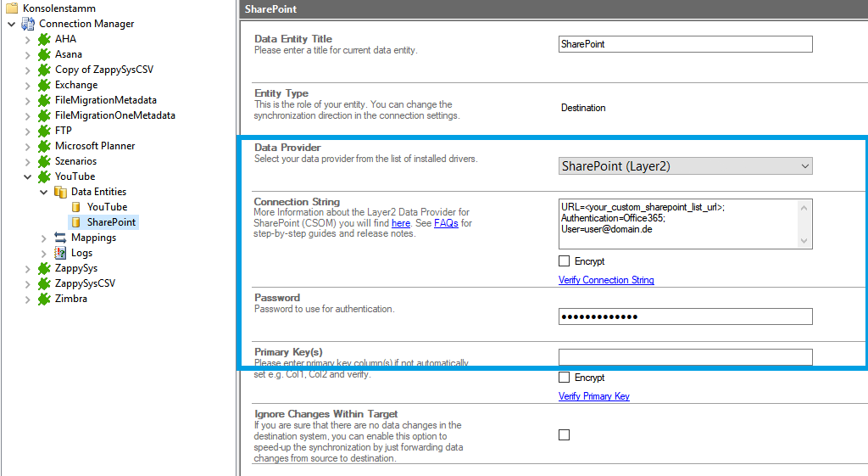Enable Encrypt checkbox under Primary Key(s)
Viewport: 868px width, 476px height.
pos(565,378)
